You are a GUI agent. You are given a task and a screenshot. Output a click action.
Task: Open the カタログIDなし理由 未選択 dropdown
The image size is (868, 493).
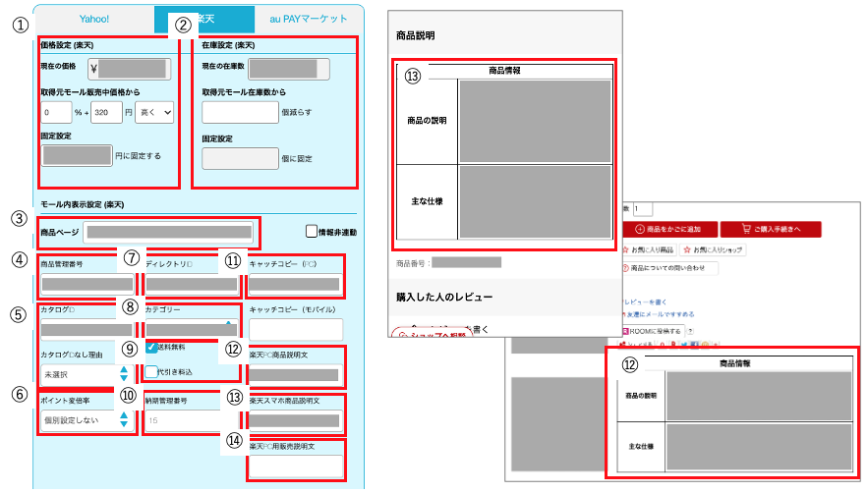[87, 374]
